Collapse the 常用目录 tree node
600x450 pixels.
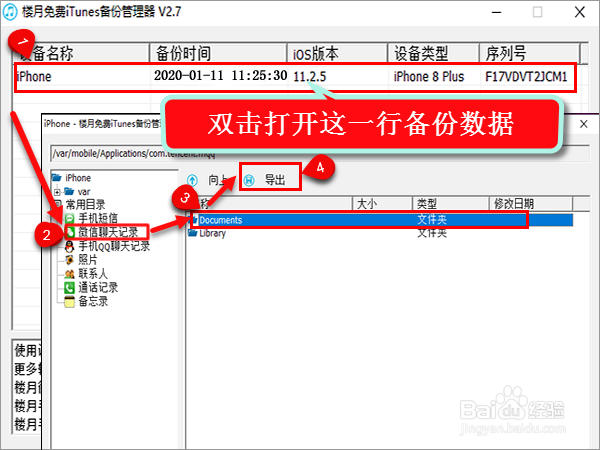57,204
